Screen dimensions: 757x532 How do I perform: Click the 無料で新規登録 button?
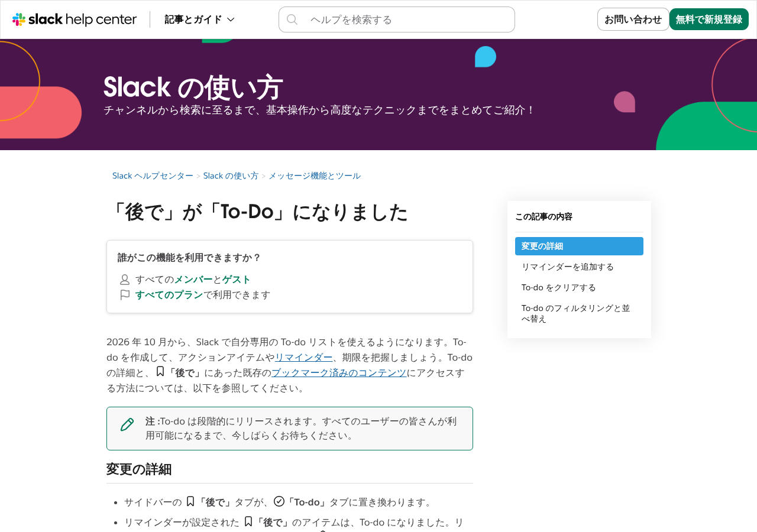(x=709, y=19)
